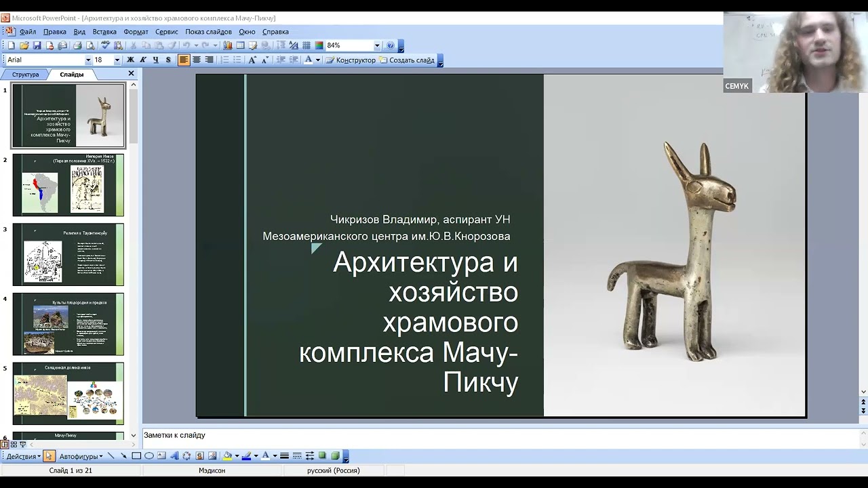868x488 pixels.
Task: Expand Fill Color dropdown arrow
Action: [237, 456]
